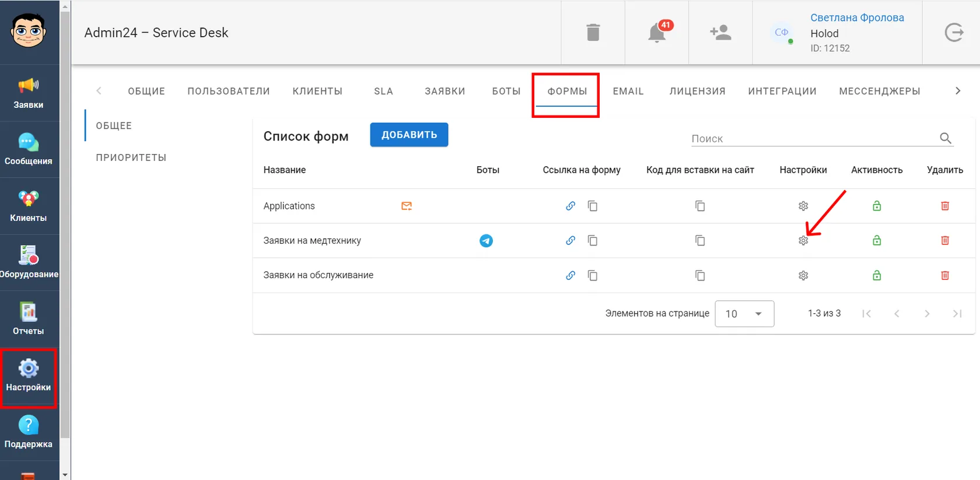The height and width of the screenshot is (480, 980).
Task: Click the Telegram bot icon for Заявки на медтехнику
Action: (x=486, y=240)
